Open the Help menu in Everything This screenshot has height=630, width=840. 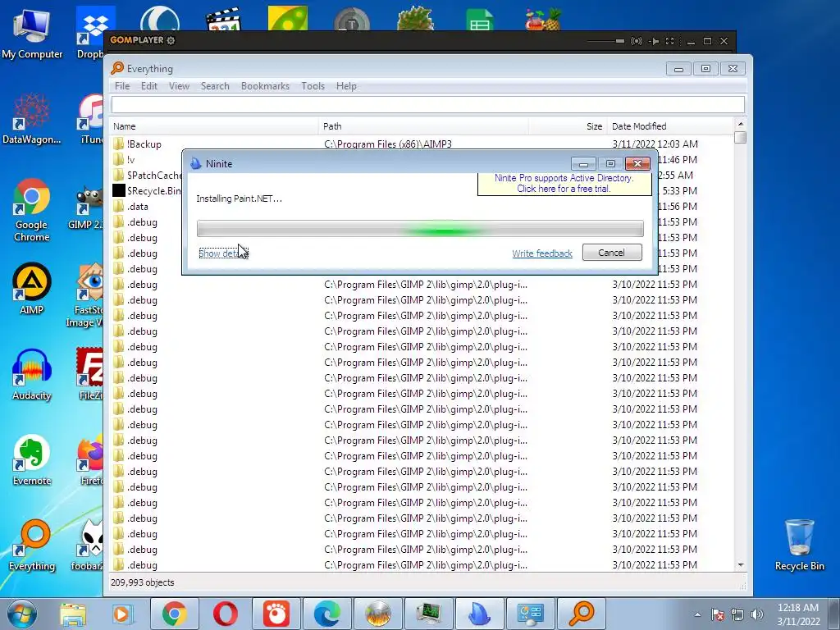click(x=346, y=86)
